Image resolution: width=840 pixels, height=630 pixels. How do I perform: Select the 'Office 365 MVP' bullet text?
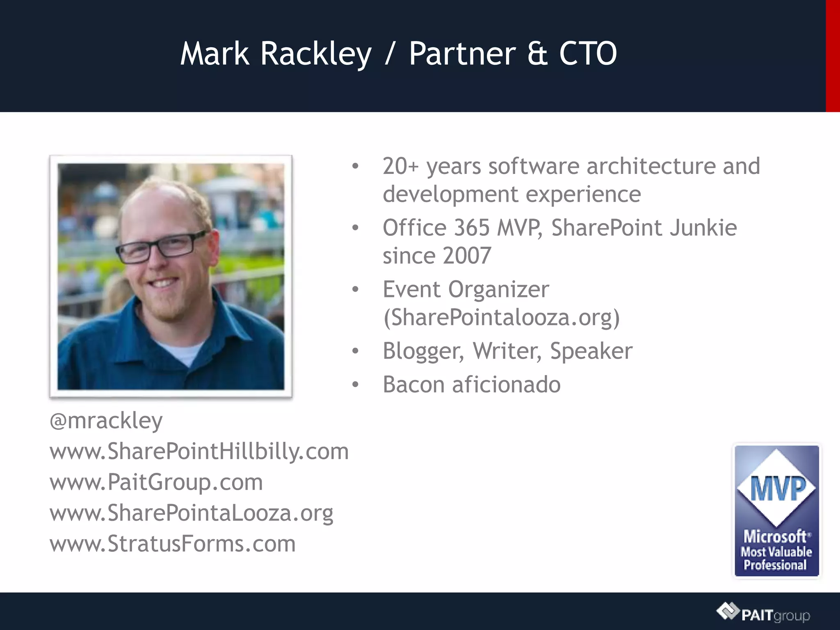point(559,228)
